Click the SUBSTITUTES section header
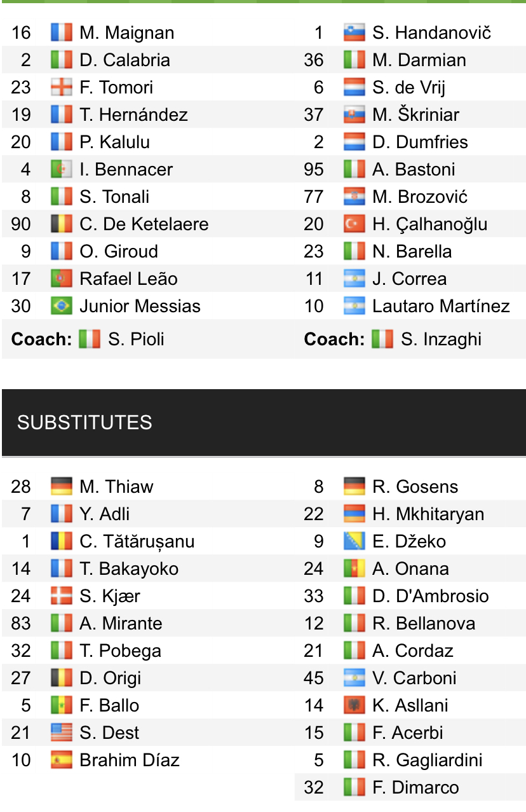The width and height of the screenshot is (526, 812). click(84, 422)
